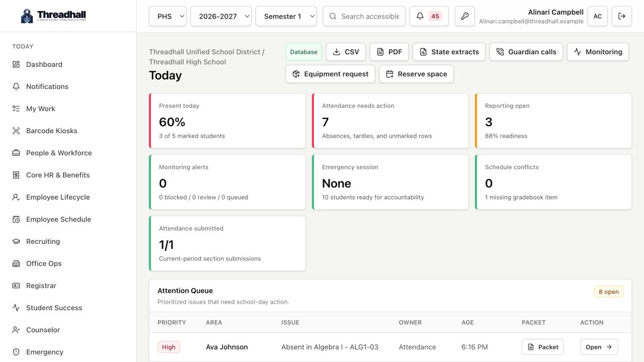Click the Student Success pulse icon
The height and width of the screenshot is (362, 644).
[16, 308]
